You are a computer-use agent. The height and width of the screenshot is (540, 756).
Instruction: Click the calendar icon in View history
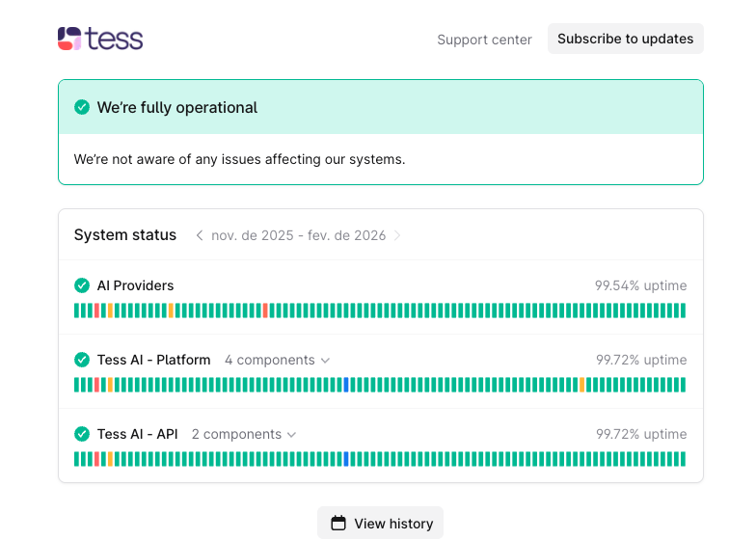coord(338,523)
